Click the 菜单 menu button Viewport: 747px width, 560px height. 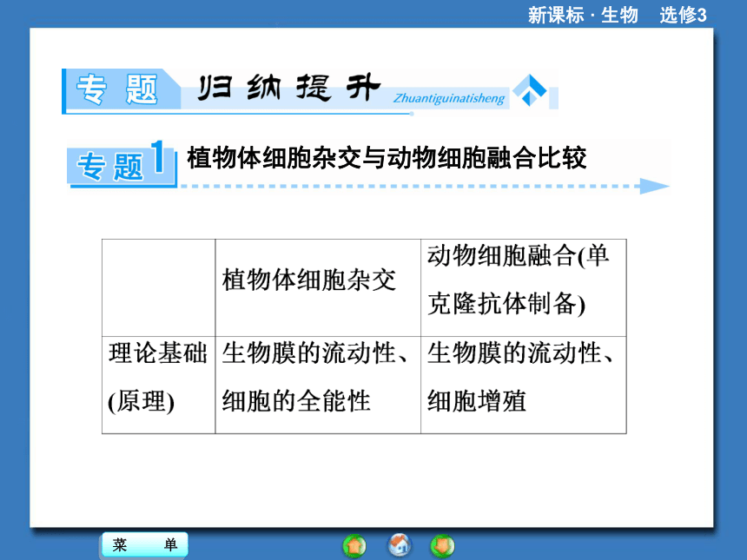pyautogui.click(x=145, y=544)
